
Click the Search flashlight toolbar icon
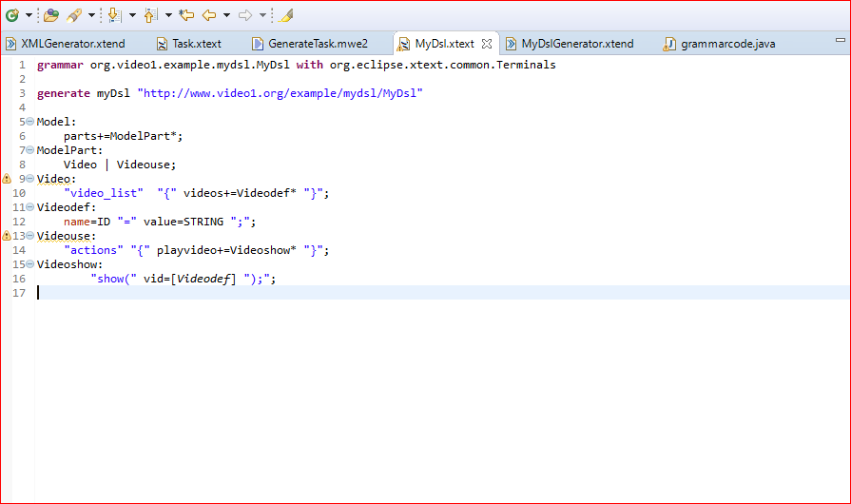click(x=74, y=15)
